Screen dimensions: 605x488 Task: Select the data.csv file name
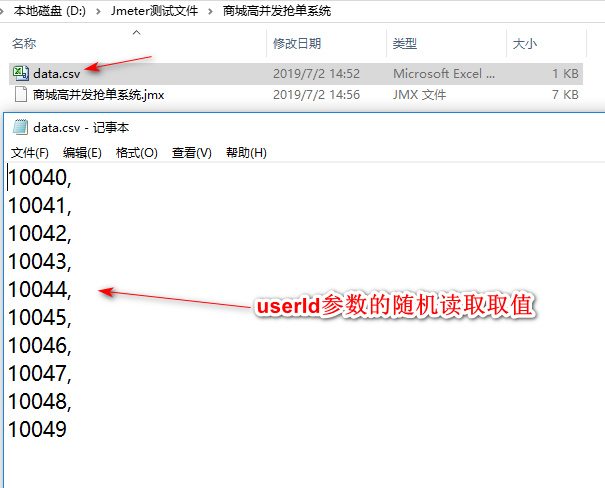pos(57,74)
